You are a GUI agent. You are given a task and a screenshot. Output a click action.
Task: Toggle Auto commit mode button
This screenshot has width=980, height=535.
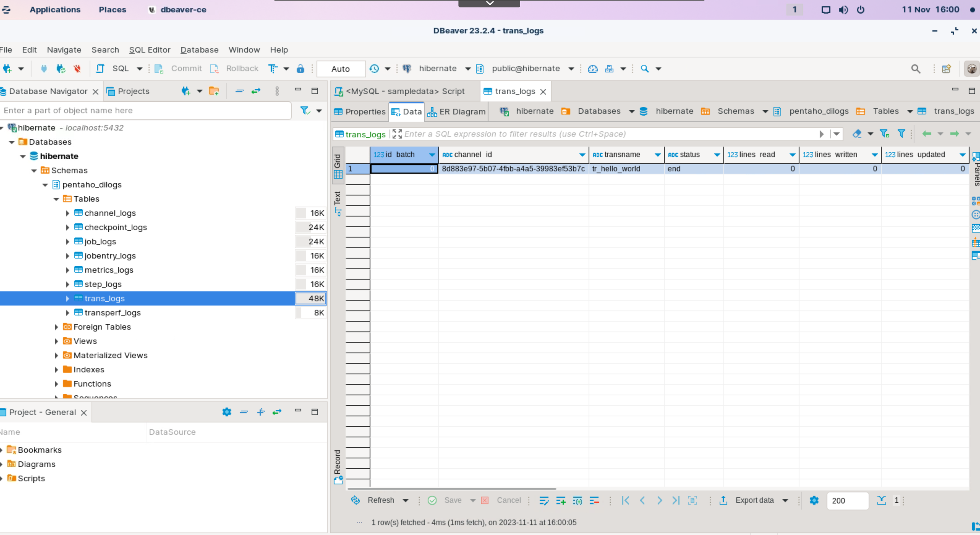(340, 69)
